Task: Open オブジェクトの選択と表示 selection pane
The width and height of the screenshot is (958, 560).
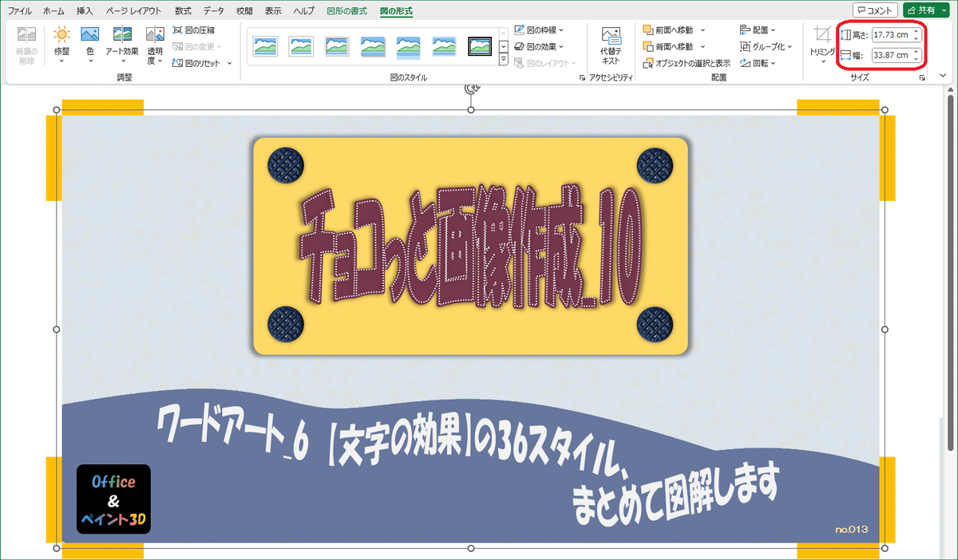Action: click(687, 62)
